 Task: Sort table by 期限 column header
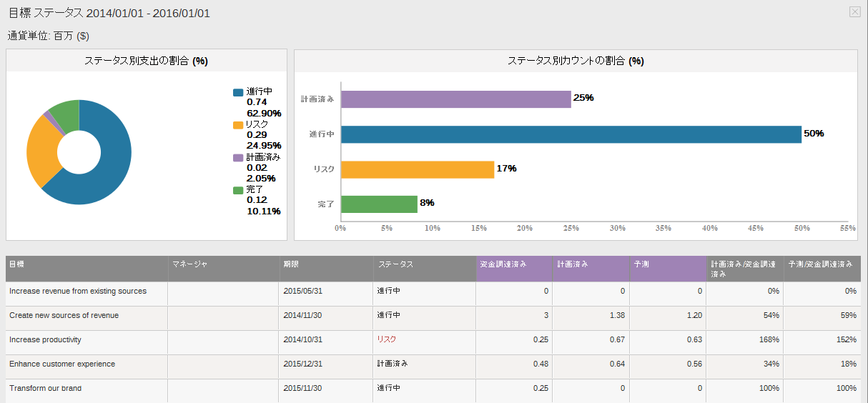click(291, 264)
